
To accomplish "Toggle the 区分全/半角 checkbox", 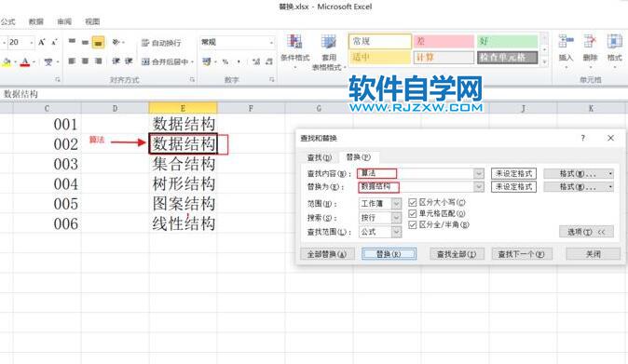I will tap(412, 224).
